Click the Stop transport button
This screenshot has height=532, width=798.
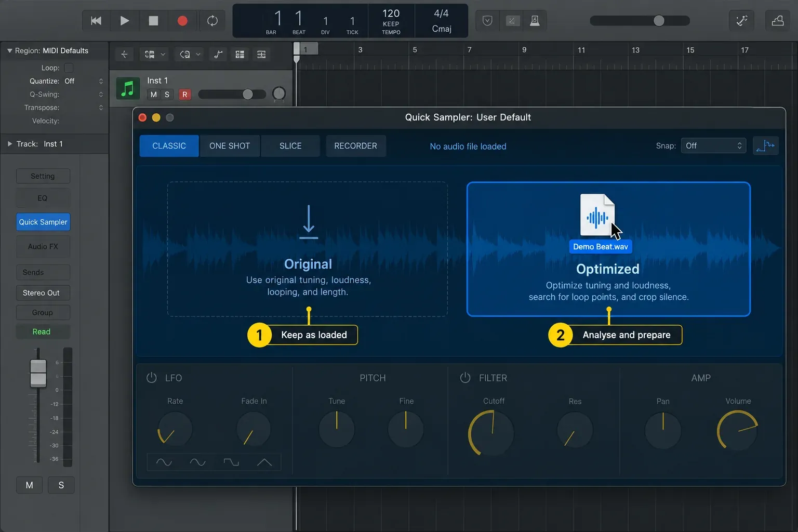[153, 21]
